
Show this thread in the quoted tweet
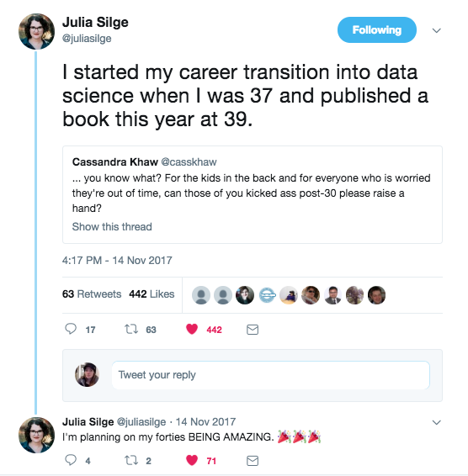pos(112,227)
